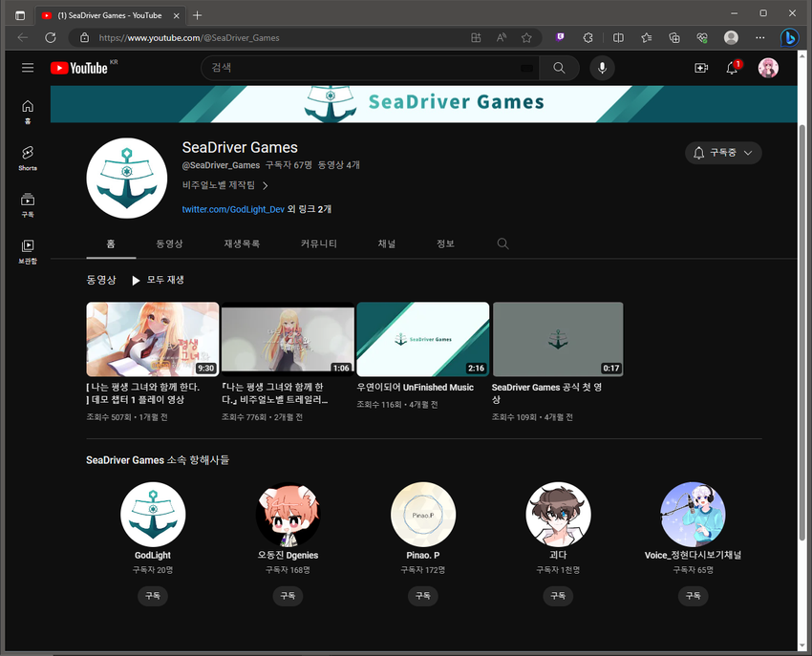Open Shorts in the sidebar
Viewport: 812px width, 656px height.
28,158
